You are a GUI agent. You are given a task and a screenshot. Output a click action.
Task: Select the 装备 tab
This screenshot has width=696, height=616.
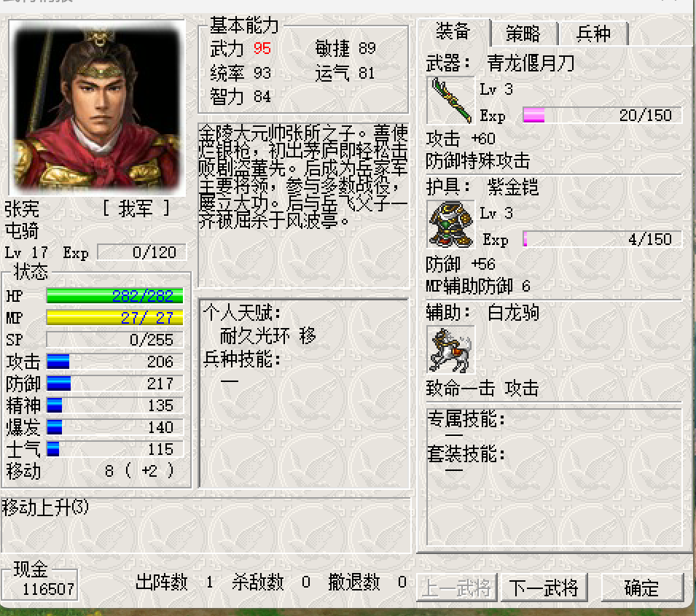453,31
